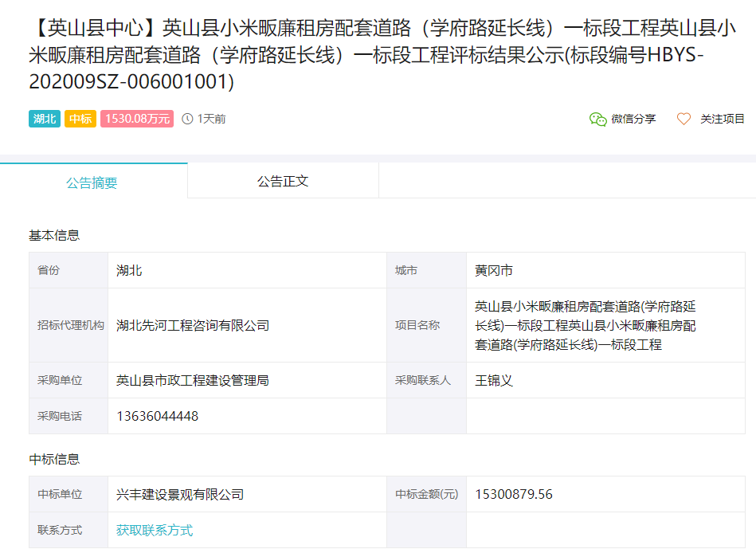
Task: Click the 中标信息 section heading
Action: pyautogui.click(x=54, y=459)
